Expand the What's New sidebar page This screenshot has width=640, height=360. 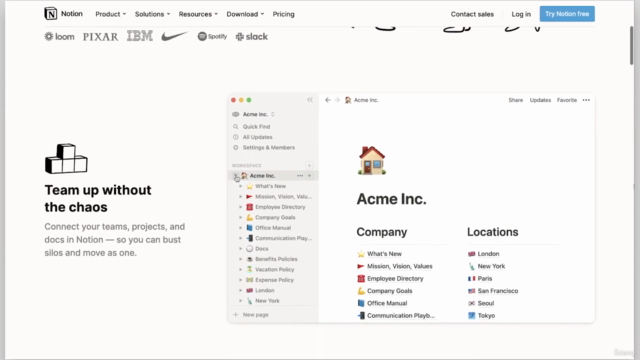pos(240,186)
